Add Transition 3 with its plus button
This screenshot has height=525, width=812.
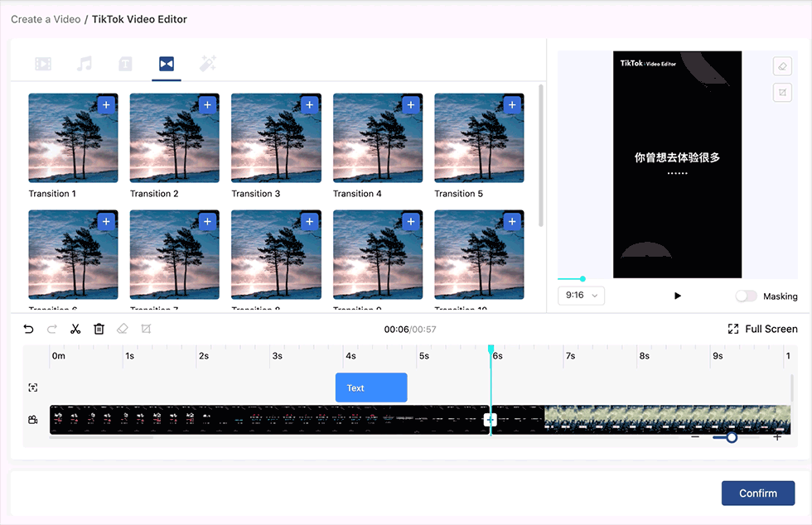[309, 105]
